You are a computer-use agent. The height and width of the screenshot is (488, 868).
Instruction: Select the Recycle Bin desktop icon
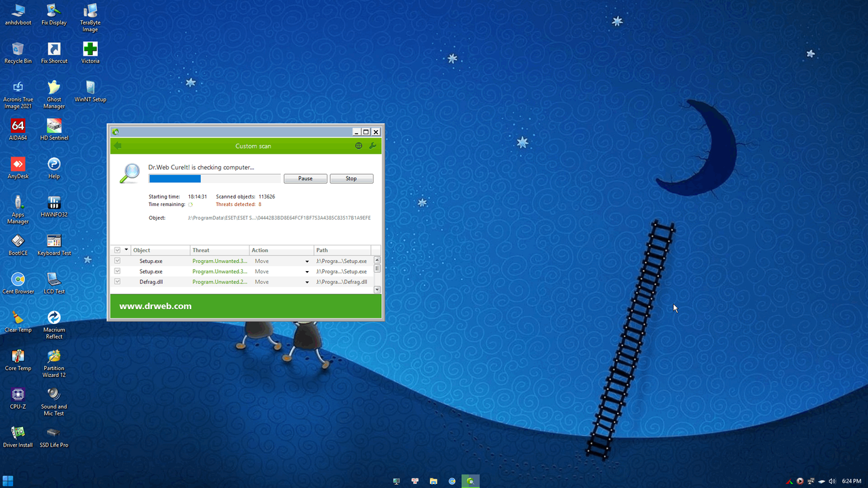point(18,52)
